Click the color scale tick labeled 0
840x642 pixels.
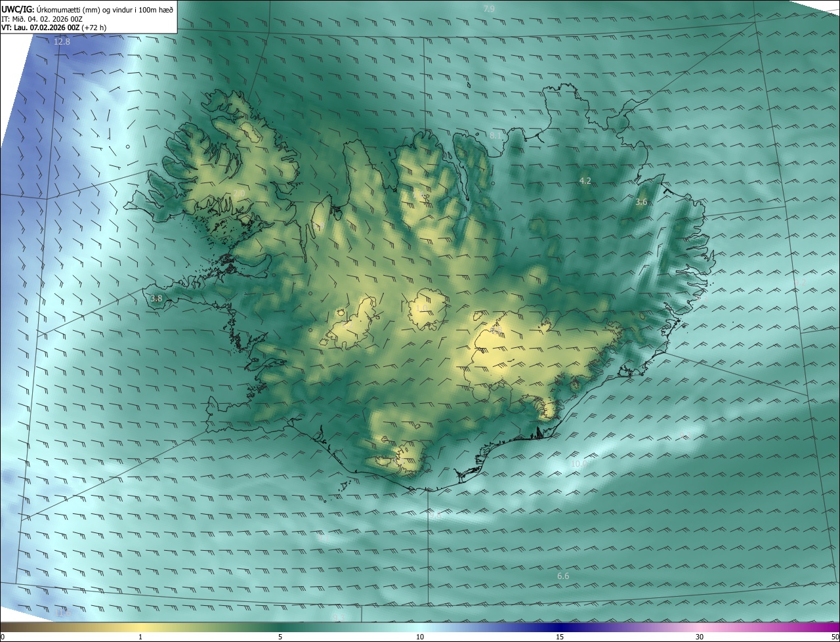[x=2, y=637]
